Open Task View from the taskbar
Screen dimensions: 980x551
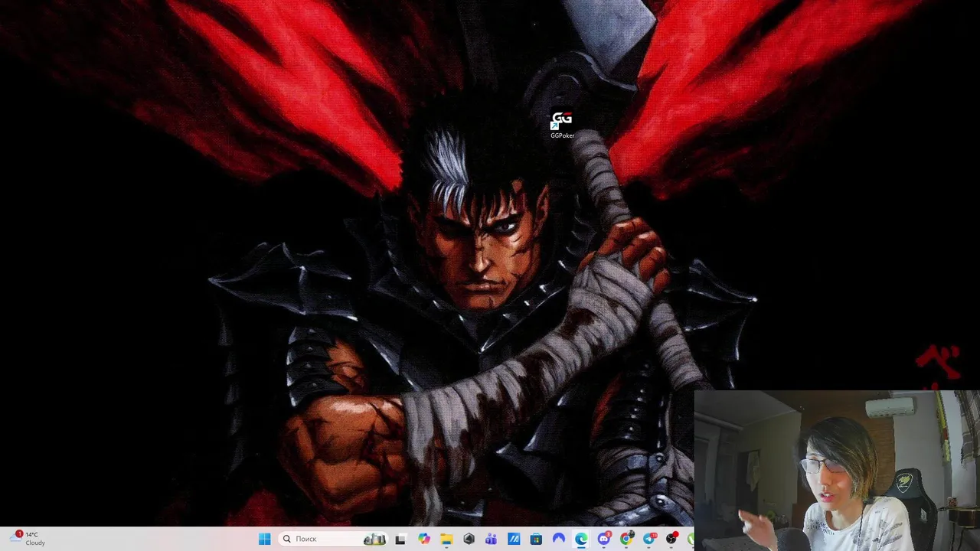400,539
